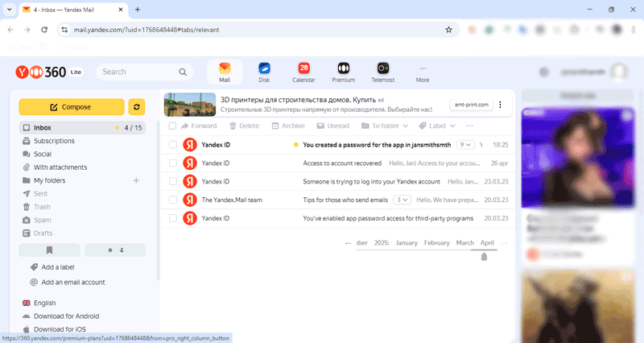644x343 pixels.
Task: Open the Calendar service icon
Action: pos(303,72)
